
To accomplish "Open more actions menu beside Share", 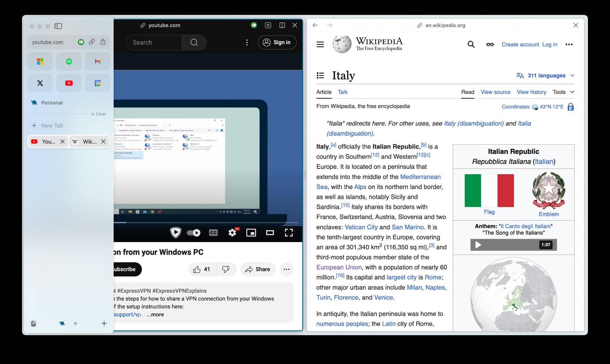I will [287, 269].
